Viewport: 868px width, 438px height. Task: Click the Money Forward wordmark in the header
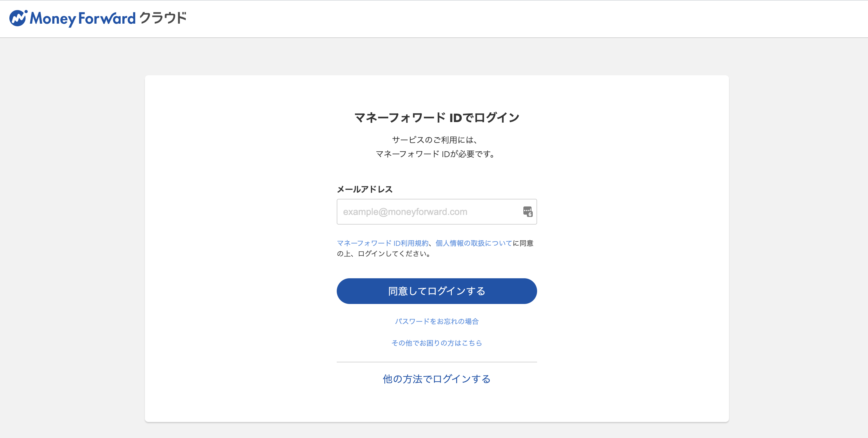coord(81,18)
